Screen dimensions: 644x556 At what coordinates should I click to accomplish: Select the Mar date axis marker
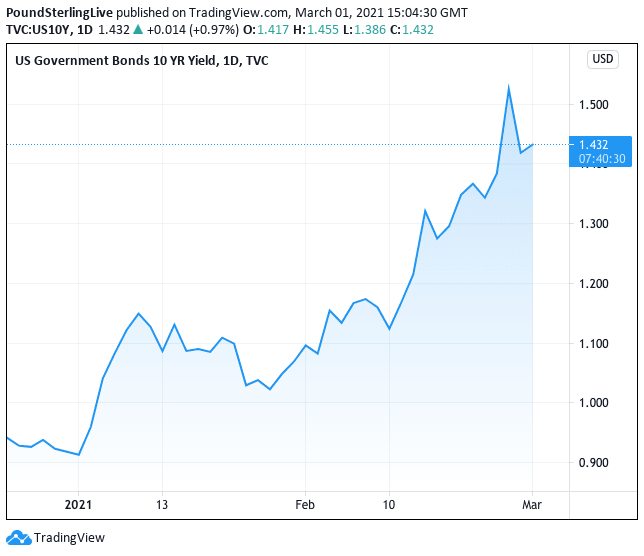pos(531,504)
